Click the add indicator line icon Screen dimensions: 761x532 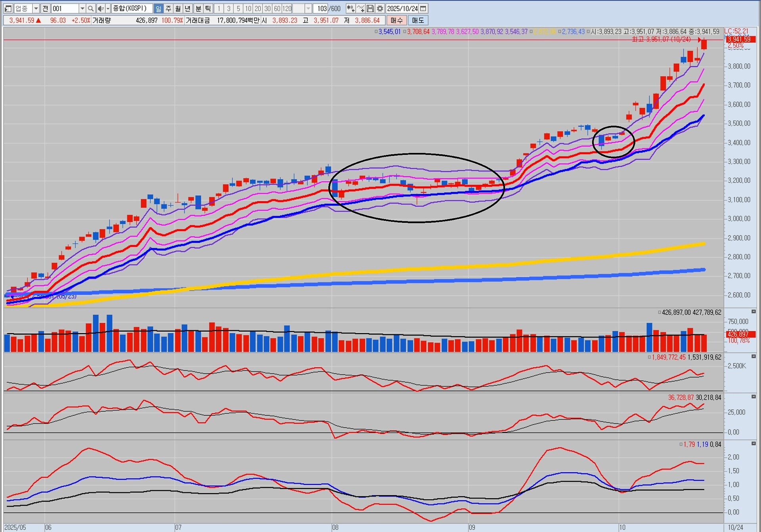[360, 8]
